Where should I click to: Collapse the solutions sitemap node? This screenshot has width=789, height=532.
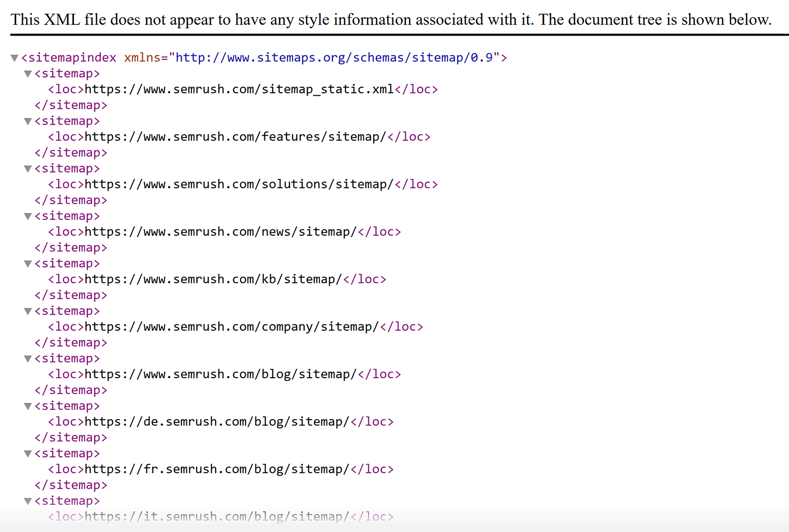click(x=28, y=168)
